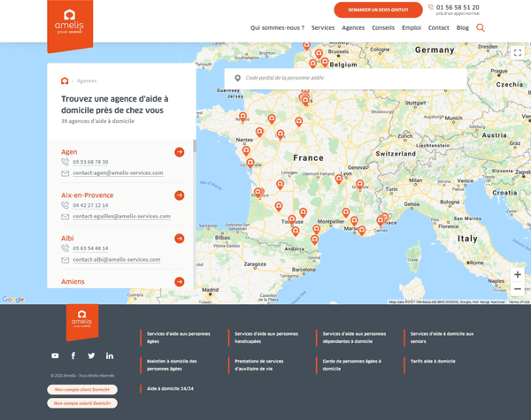This screenshot has height=420, width=531.
Task: Open "Tarifs aide à domicile" footer link
Action: 433,361
